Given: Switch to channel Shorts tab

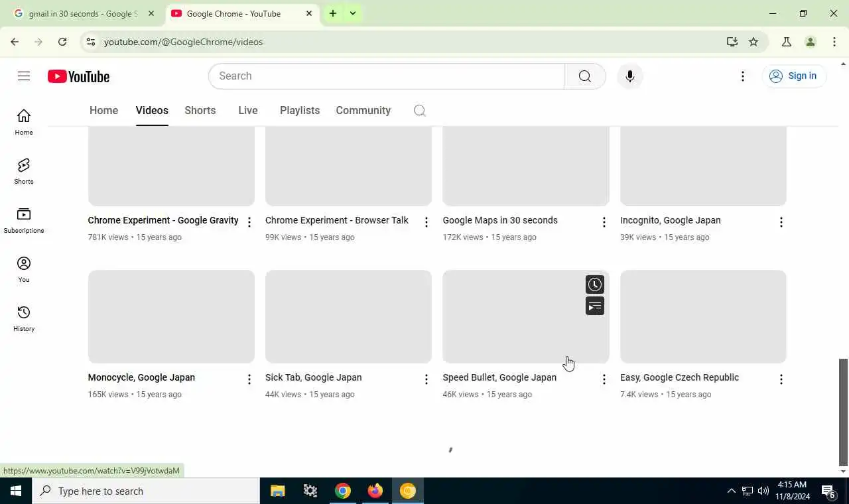Looking at the screenshot, I should tap(200, 111).
